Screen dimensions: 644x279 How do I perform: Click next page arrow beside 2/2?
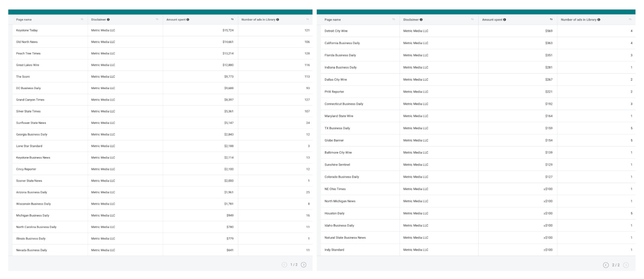(626, 265)
